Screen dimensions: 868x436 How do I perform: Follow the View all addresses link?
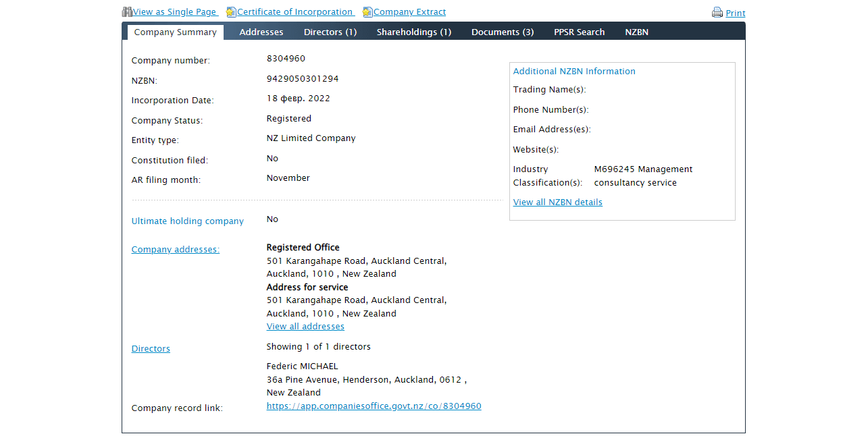305,327
